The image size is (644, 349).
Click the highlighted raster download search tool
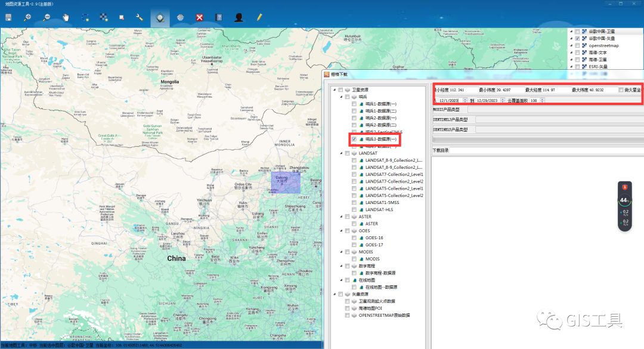coord(160,18)
